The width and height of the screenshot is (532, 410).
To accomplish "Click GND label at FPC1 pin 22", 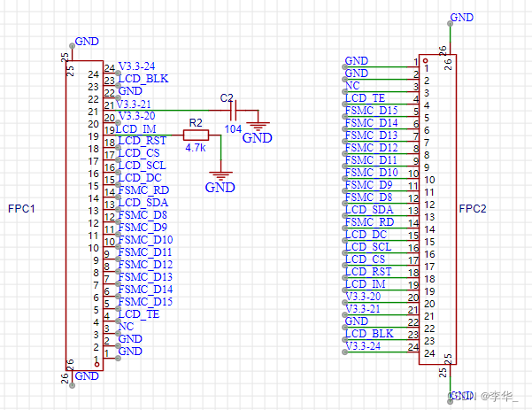I will click(x=130, y=91).
